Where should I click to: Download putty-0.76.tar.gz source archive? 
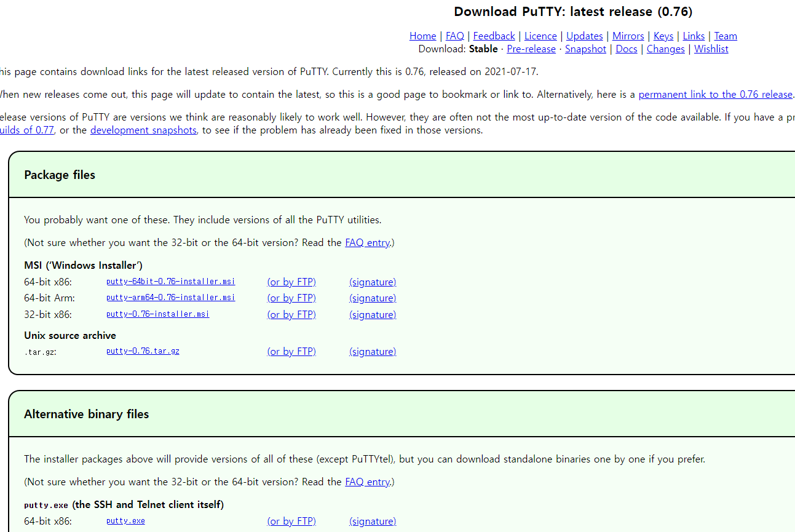coord(143,351)
